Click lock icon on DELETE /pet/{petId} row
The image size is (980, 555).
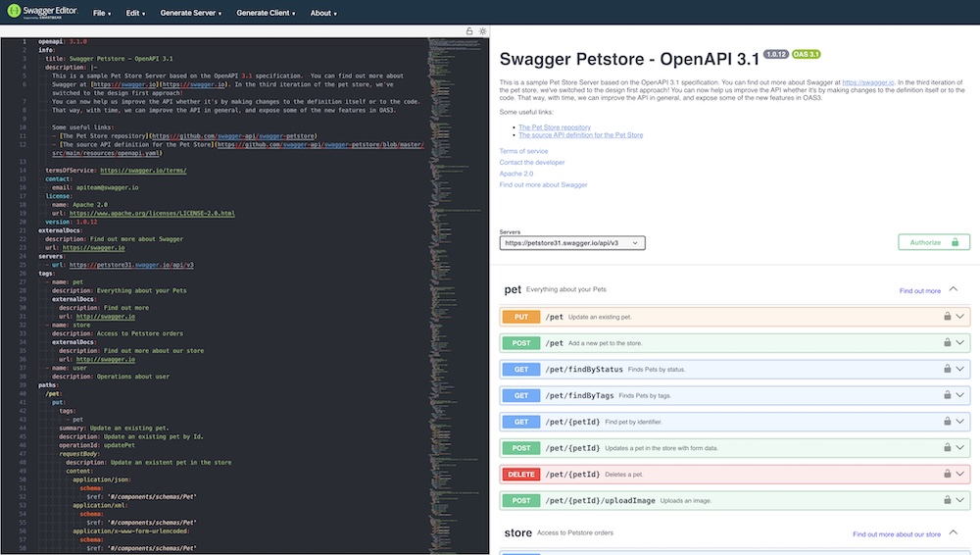click(x=948, y=475)
